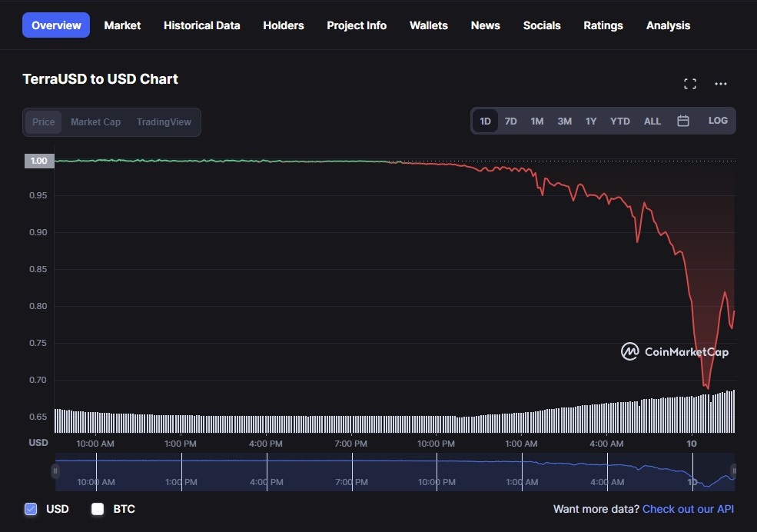Disable the USD price checkbox
This screenshot has height=532, width=757.
click(30, 508)
